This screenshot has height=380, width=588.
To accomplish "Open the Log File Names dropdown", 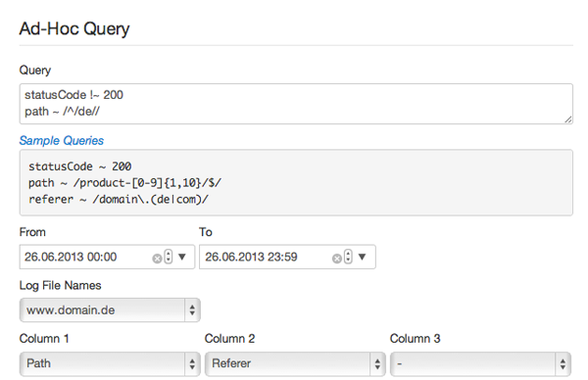I will [110, 309].
